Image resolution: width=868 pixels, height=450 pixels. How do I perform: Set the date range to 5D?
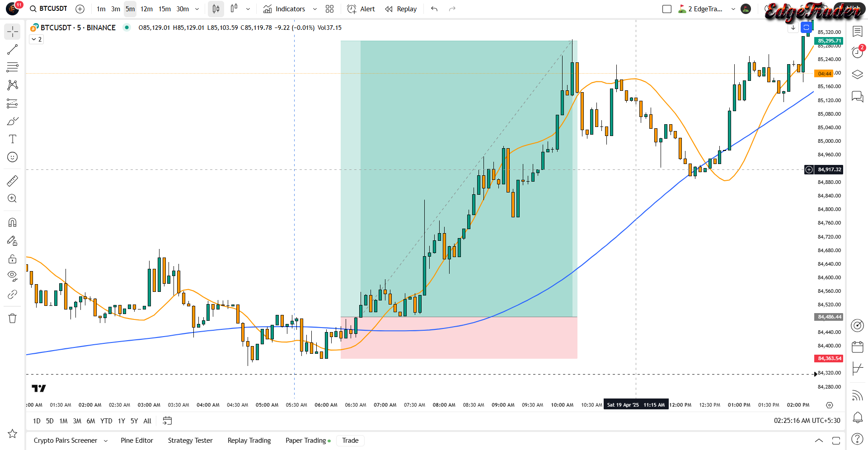(x=50, y=421)
